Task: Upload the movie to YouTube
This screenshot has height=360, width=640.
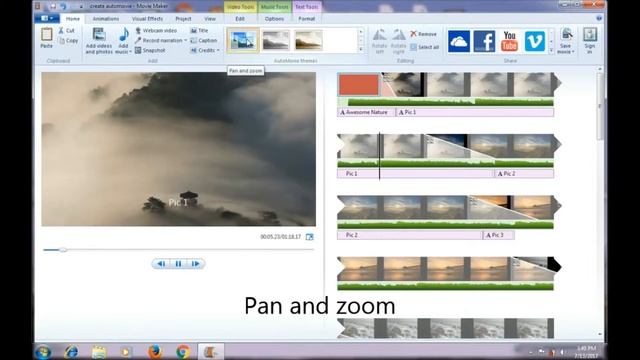Action: pos(509,41)
